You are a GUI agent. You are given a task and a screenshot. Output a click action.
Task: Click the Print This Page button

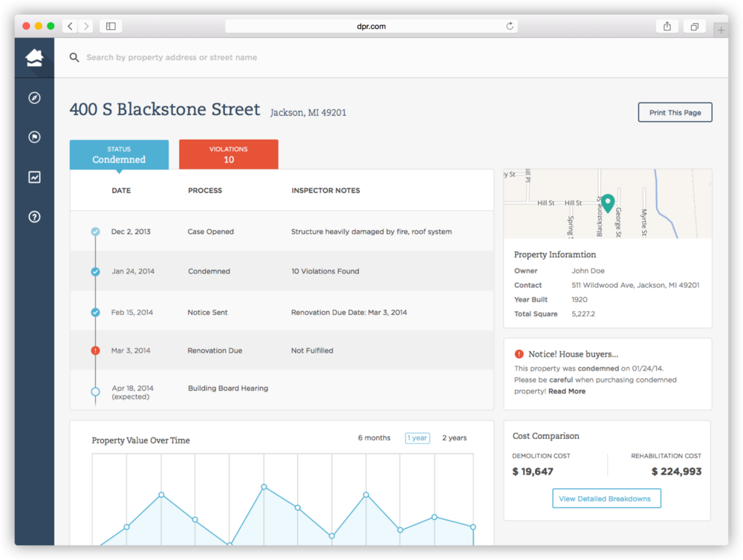pos(675,112)
